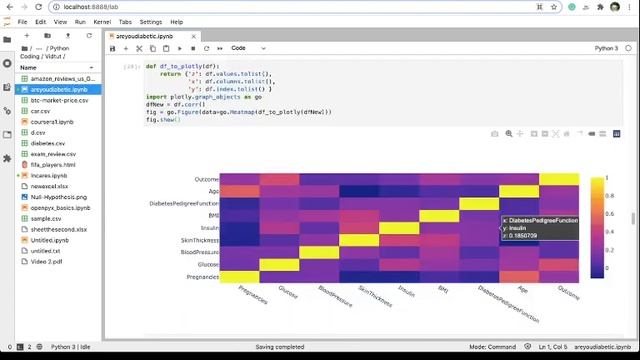Restart the kernel icon

[207, 49]
